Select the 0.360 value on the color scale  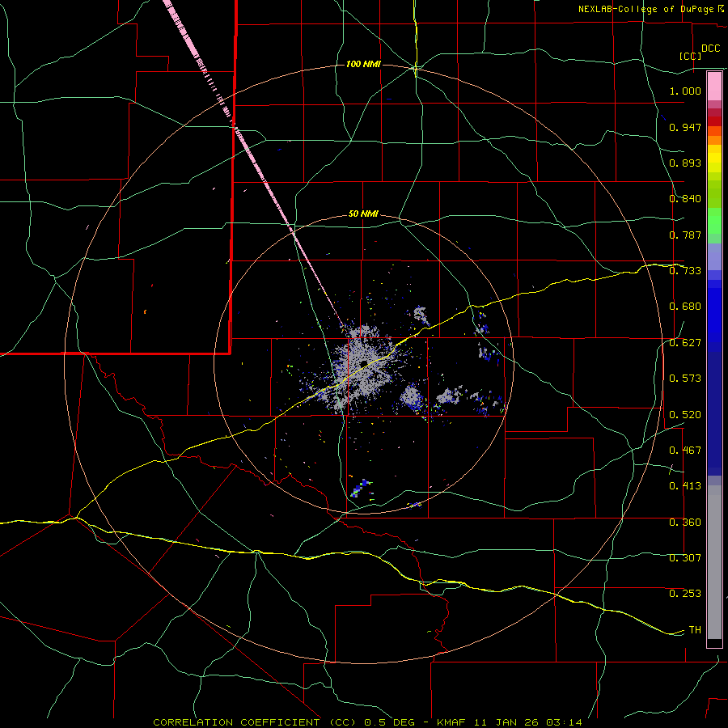685,523
